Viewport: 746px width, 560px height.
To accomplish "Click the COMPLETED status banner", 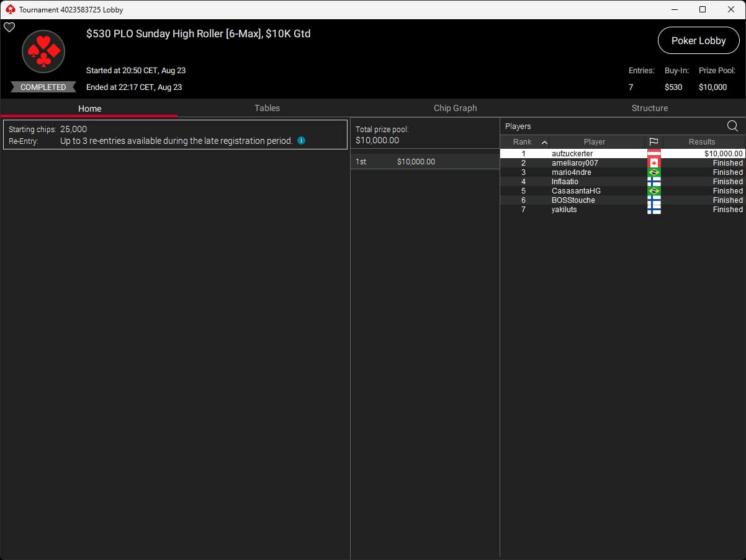I will 43,87.
